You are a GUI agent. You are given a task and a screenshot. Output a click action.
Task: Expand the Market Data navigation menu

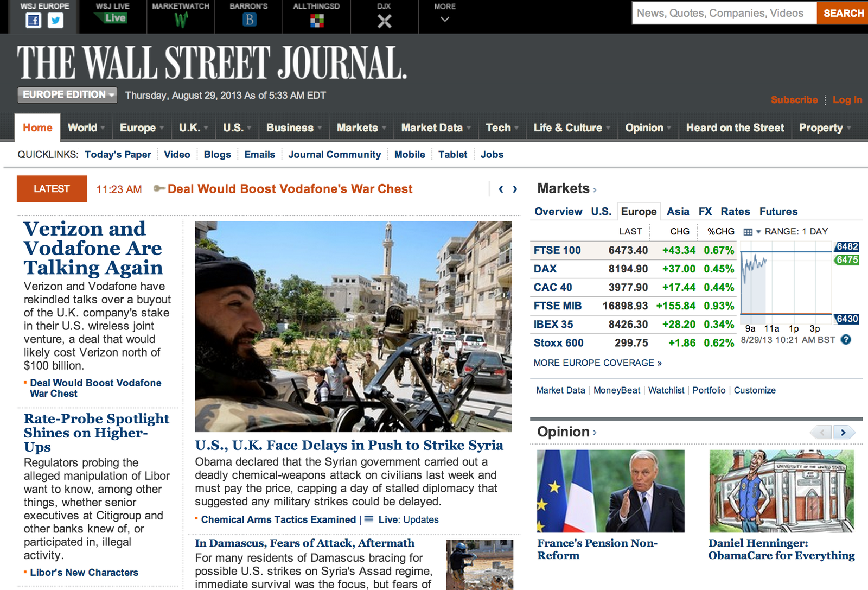(x=436, y=128)
